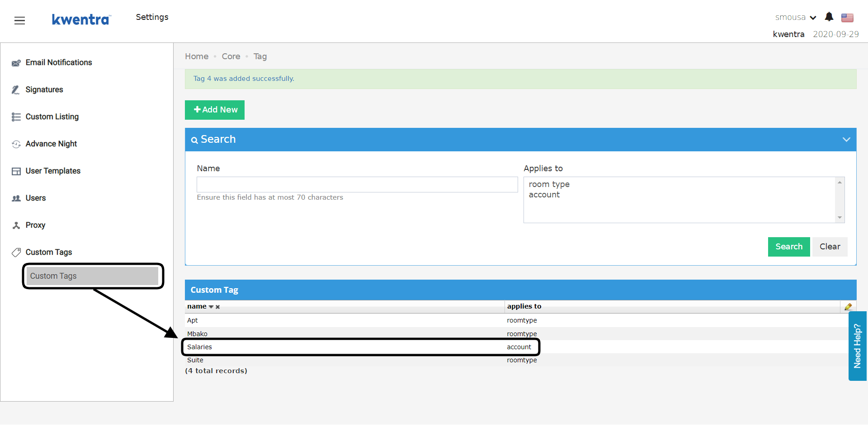Toggle name column sort arrow
868x426 pixels.
211,307
